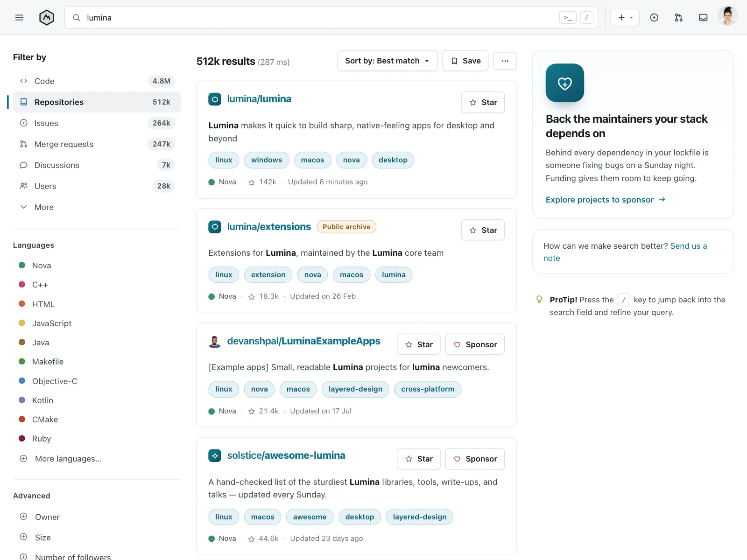
Task: Explore projects to sponsor
Action: [606, 200]
